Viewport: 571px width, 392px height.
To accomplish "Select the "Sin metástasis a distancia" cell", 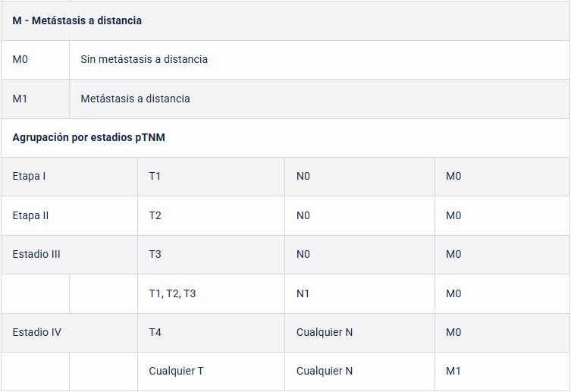I will click(144, 59).
